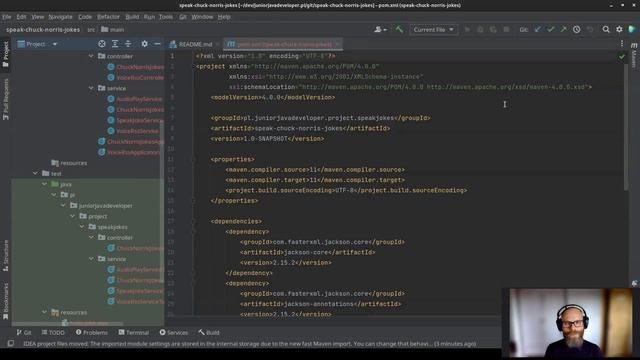This screenshot has width=640, height=360.
Task: Collapse the speakjokes package under test
Action: (82, 227)
